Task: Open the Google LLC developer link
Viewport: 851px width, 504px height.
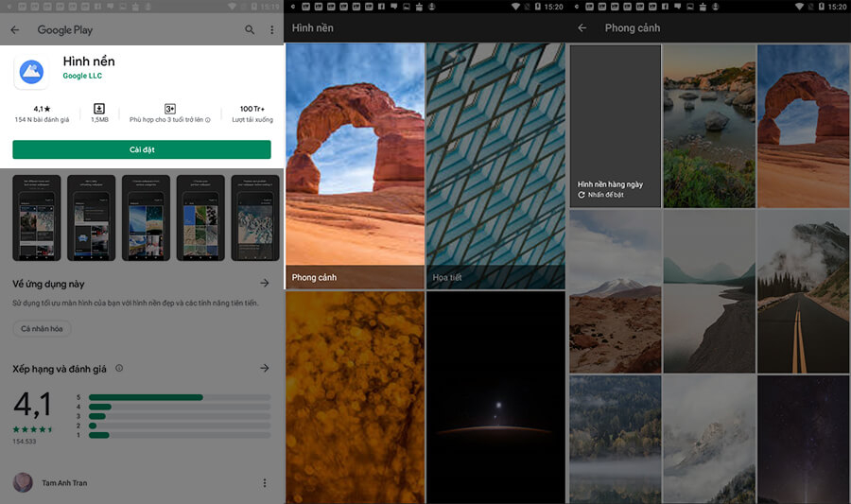Action: click(x=82, y=76)
